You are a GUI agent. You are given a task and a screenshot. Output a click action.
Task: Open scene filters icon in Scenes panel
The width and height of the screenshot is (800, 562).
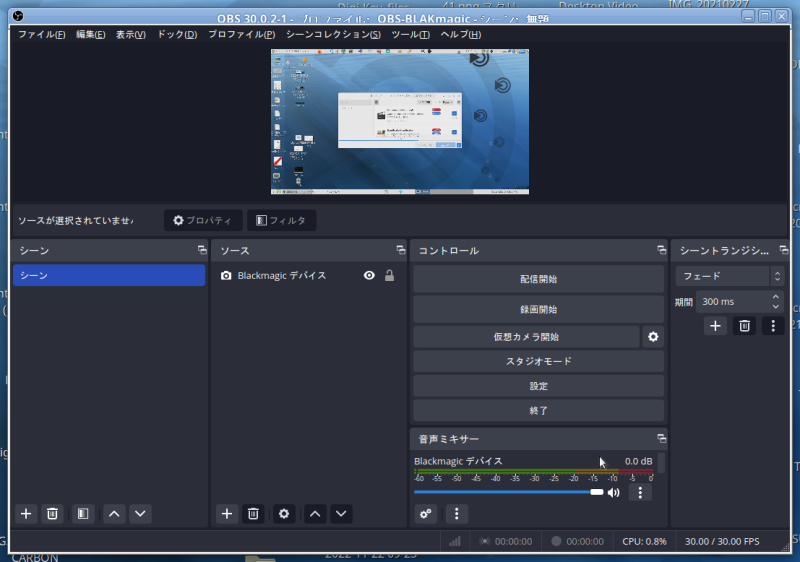pyautogui.click(x=83, y=514)
